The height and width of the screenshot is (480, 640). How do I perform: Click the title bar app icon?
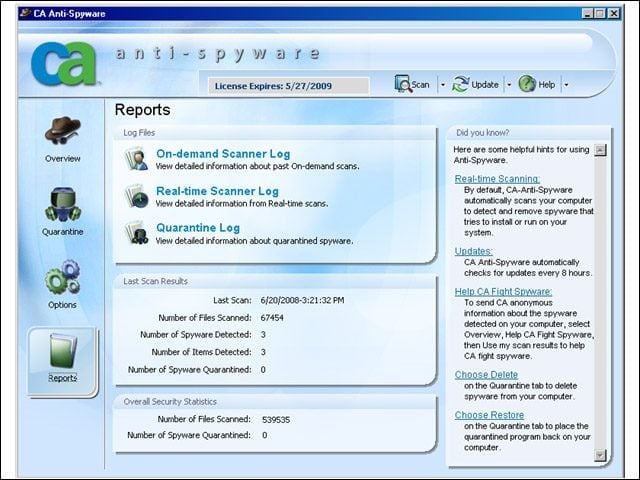pyautogui.click(x=25, y=13)
